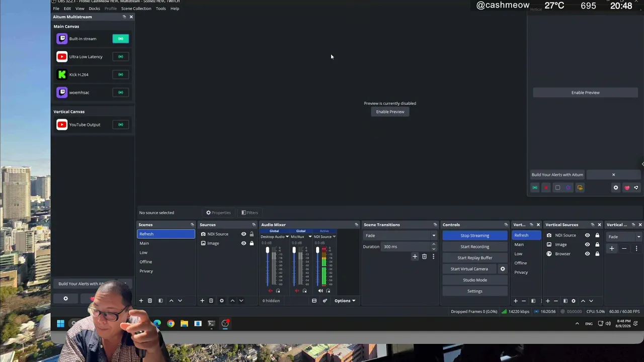This screenshot has width=644, height=362.
Task: Click Start Replay Buffer button
Action: click(x=474, y=258)
